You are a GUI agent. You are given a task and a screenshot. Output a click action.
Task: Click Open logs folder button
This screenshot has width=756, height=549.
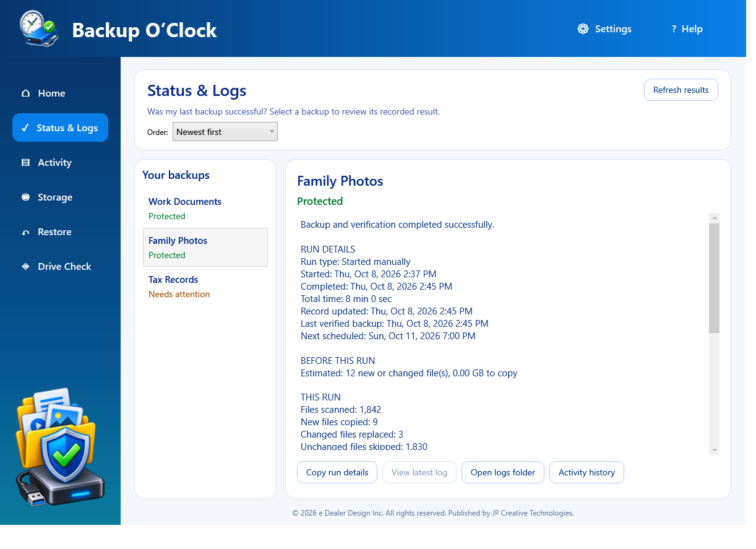tap(503, 472)
